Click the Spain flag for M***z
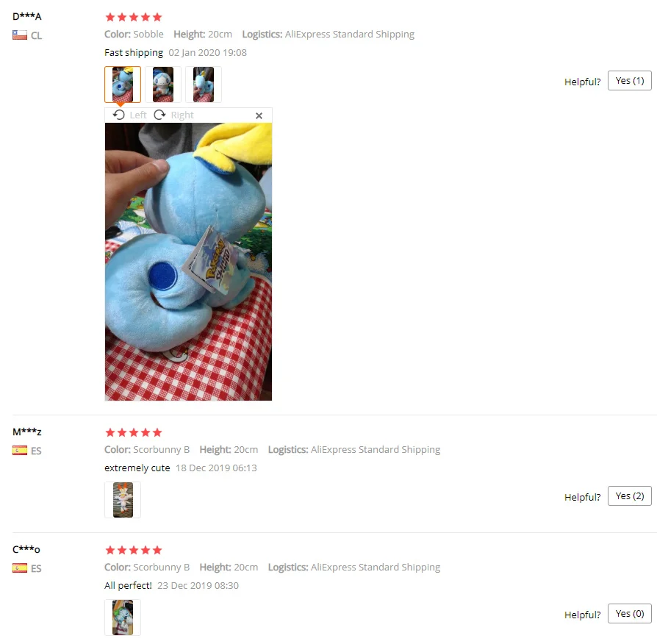The image size is (657, 644). (20, 451)
